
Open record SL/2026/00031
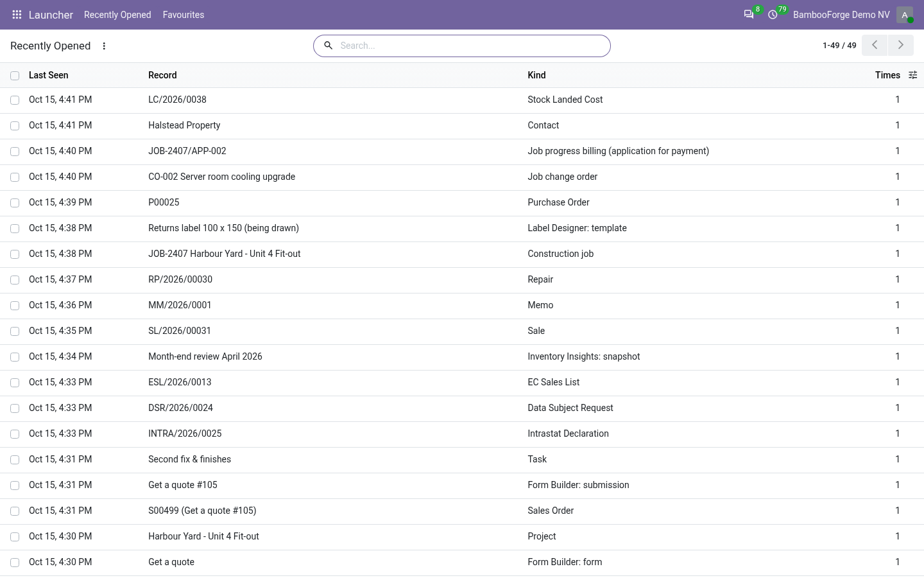(180, 331)
